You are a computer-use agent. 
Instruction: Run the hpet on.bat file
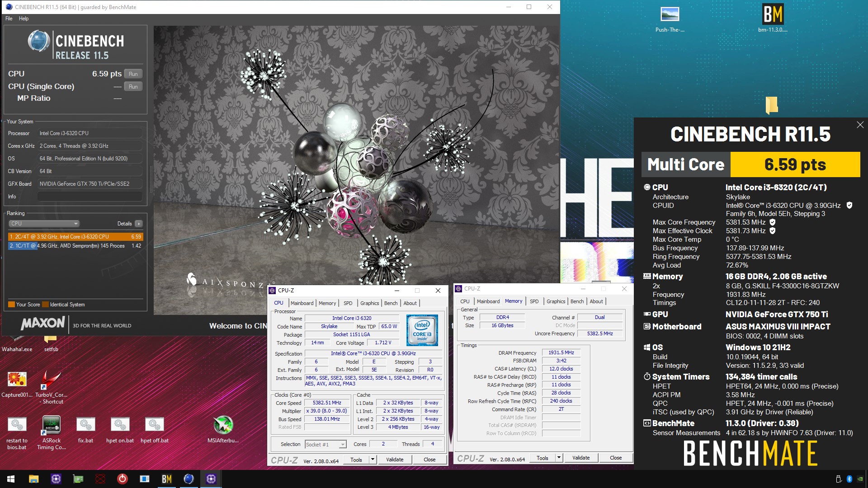(120, 430)
